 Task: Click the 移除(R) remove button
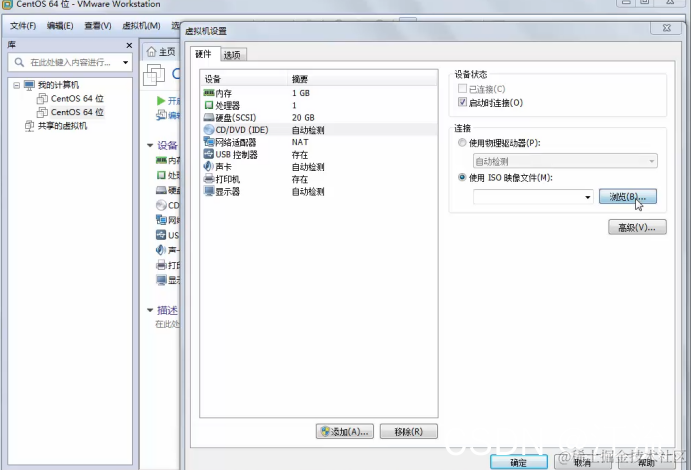tap(409, 431)
